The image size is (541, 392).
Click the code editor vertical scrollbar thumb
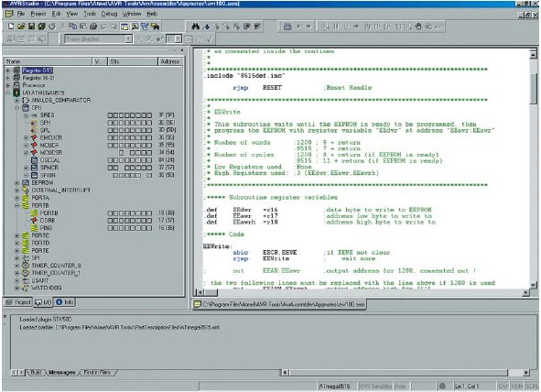point(534,89)
